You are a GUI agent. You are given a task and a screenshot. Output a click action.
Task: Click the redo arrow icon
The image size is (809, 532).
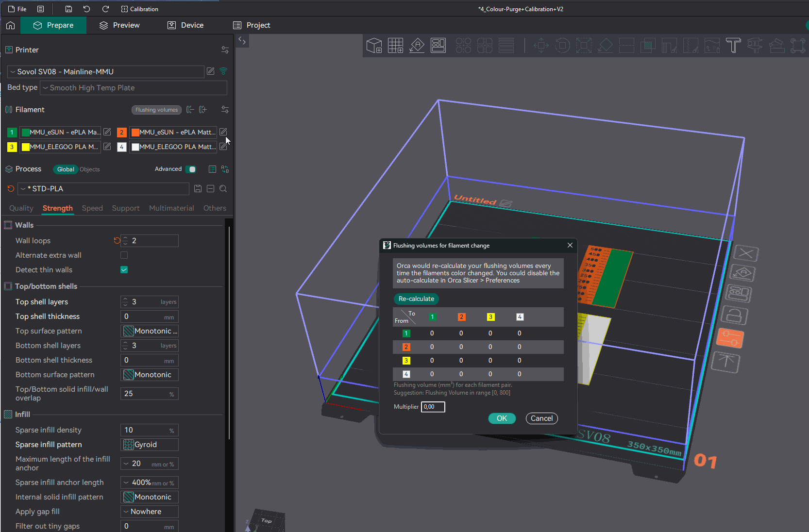coord(105,9)
